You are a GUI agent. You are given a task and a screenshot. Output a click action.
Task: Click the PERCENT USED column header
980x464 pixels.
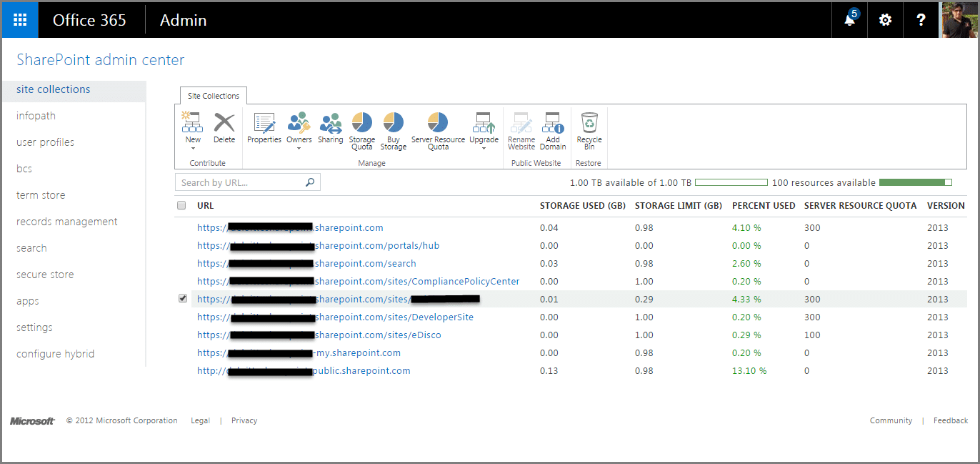click(x=764, y=206)
